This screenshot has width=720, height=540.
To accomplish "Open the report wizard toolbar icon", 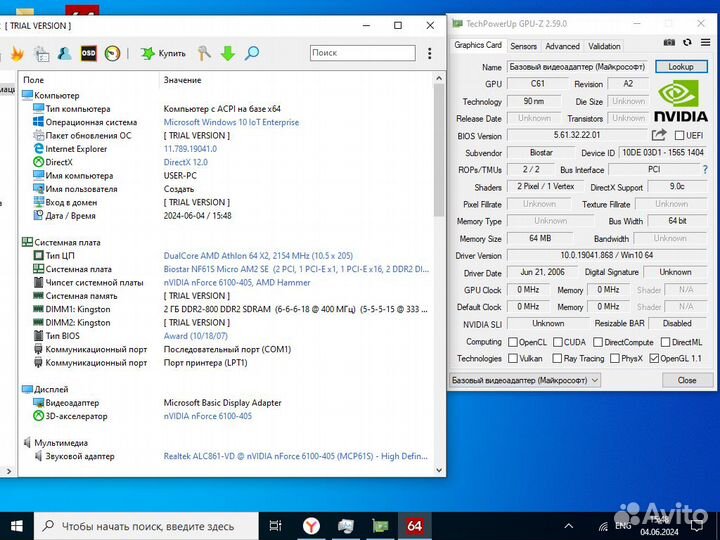I will [x=41, y=54].
